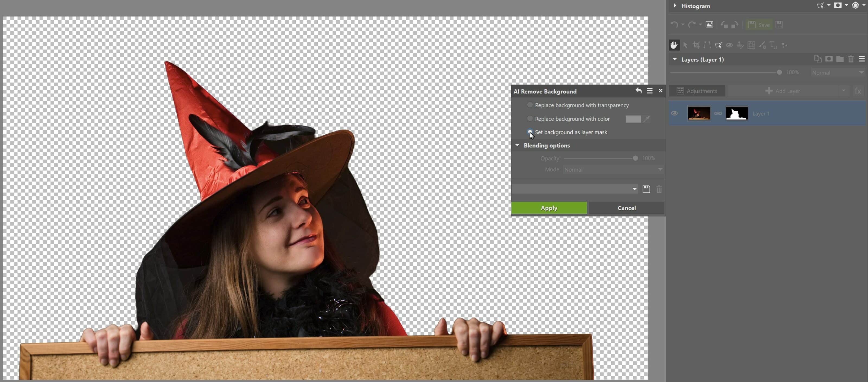The width and height of the screenshot is (868, 382).
Task: Click the save preset floppy icon
Action: [646, 189]
